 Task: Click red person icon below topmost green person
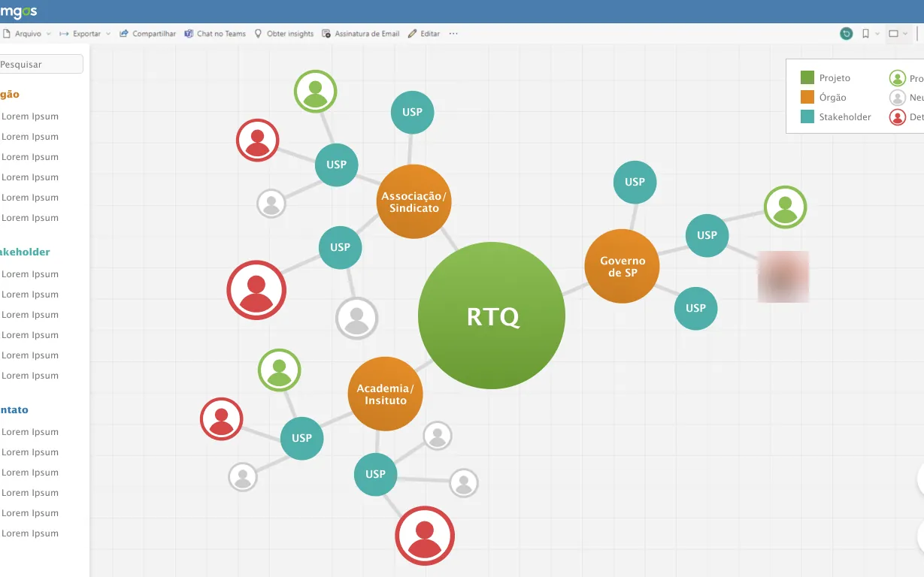coord(257,140)
